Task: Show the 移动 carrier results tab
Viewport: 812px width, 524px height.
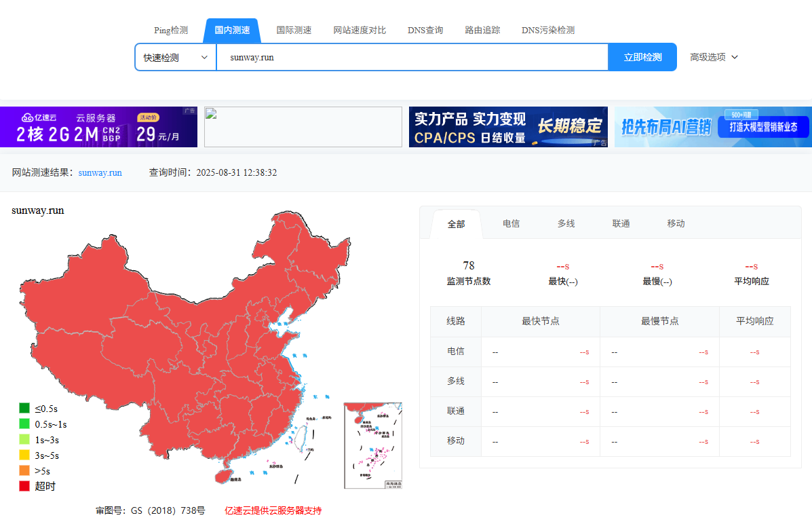Action: click(x=676, y=224)
